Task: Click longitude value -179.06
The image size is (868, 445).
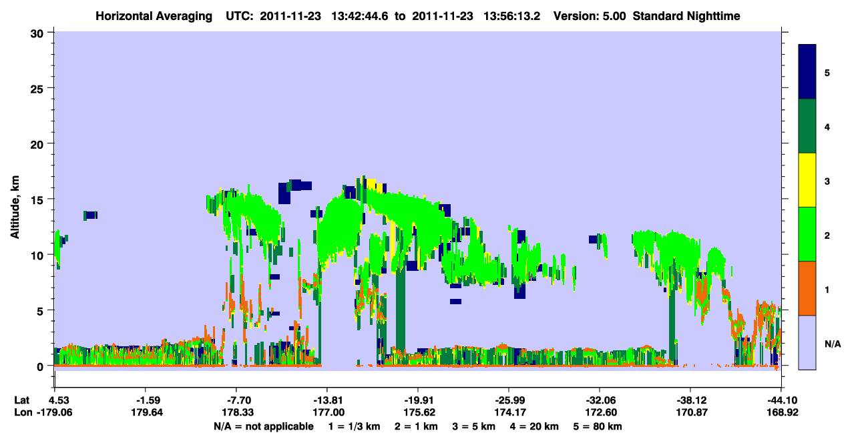Action: (x=55, y=412)
